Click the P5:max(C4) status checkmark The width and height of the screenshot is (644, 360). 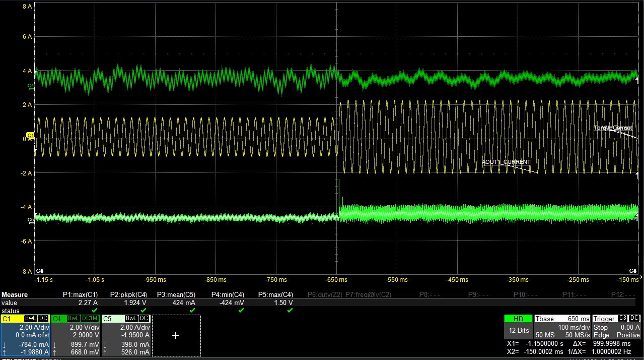pyautogui.click(x=290, y=311)
